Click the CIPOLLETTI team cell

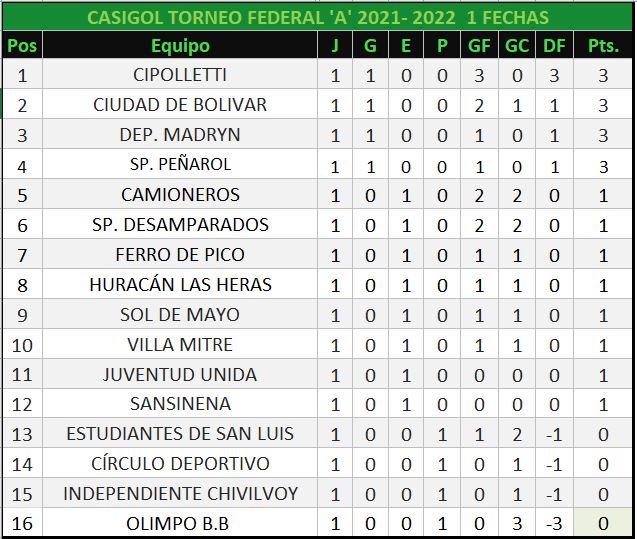click(x=180, y=75)
